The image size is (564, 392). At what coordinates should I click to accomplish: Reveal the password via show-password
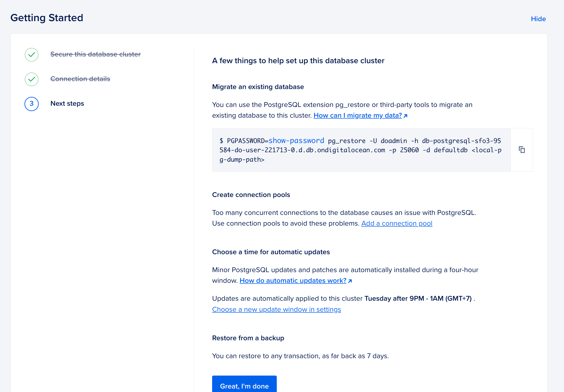(x=297, y=141)
